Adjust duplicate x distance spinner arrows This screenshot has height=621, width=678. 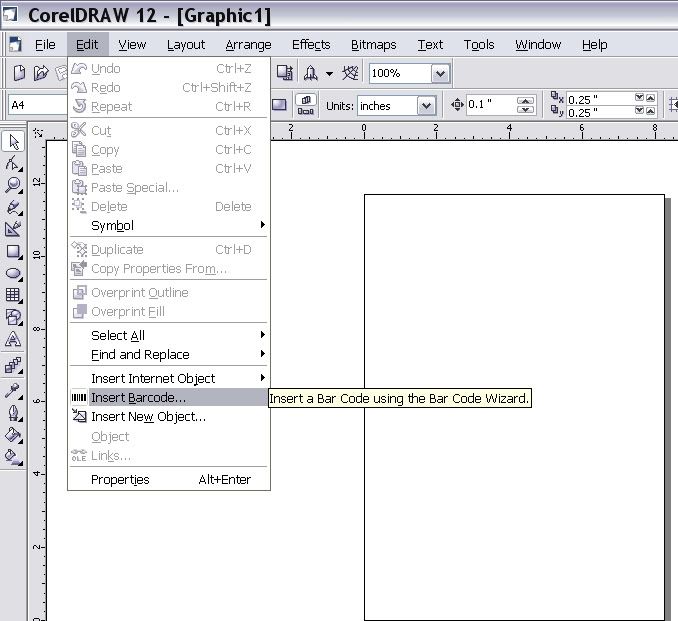tap(645, 98)
